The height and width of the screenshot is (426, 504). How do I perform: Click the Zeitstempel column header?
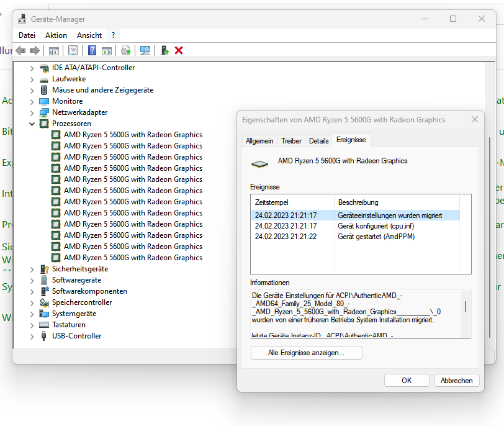tap(292, 202)
